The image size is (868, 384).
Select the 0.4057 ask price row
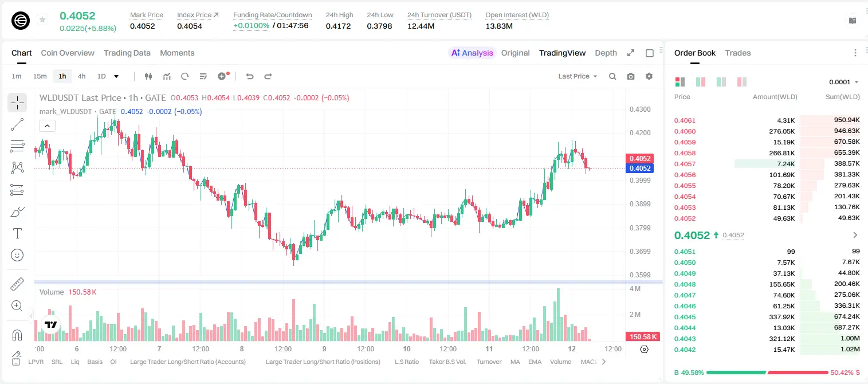[767, 164]
